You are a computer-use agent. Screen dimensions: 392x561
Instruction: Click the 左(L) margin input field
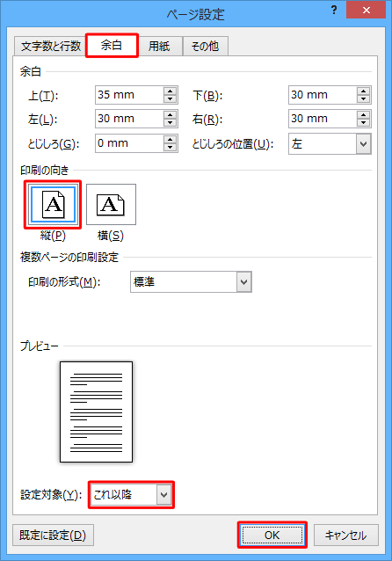pos(129,119)
